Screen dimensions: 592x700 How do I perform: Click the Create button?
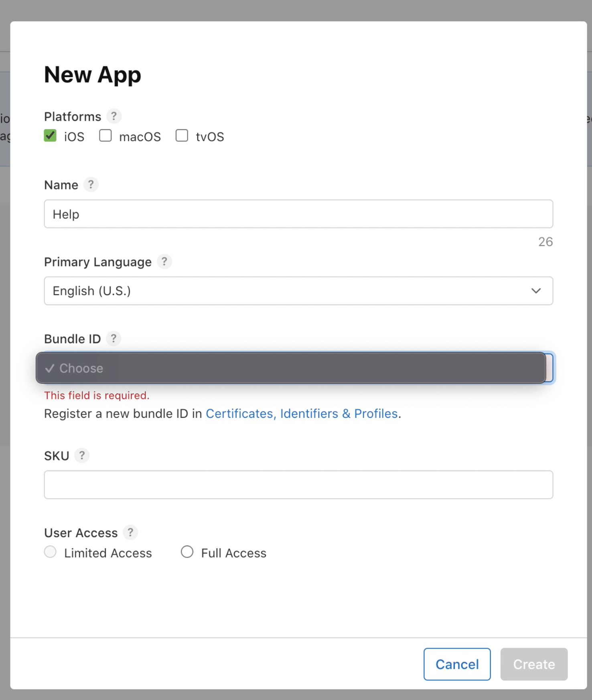(x=533, y=664)
